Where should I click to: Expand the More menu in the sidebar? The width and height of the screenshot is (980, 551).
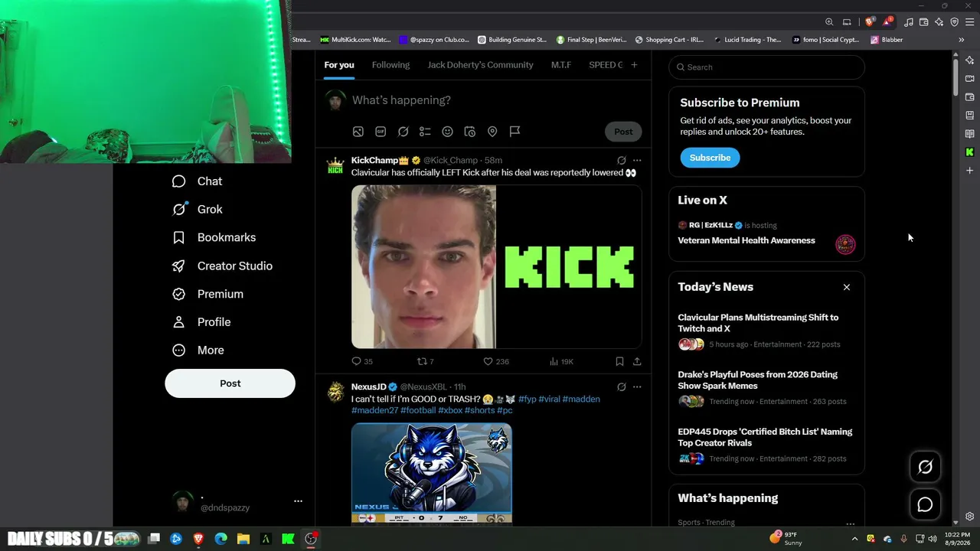tap(198, 350)
